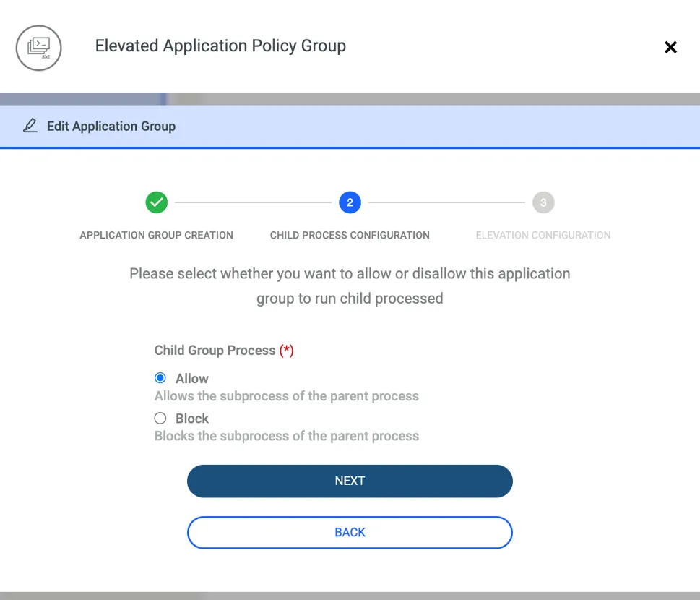Open Elevation Configuration step label

tap(543, 235)
